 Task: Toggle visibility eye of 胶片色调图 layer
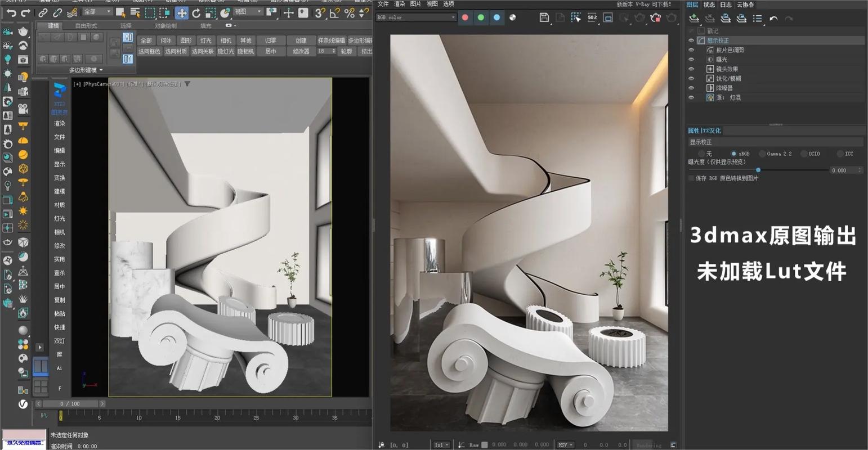tap(691, 50)
